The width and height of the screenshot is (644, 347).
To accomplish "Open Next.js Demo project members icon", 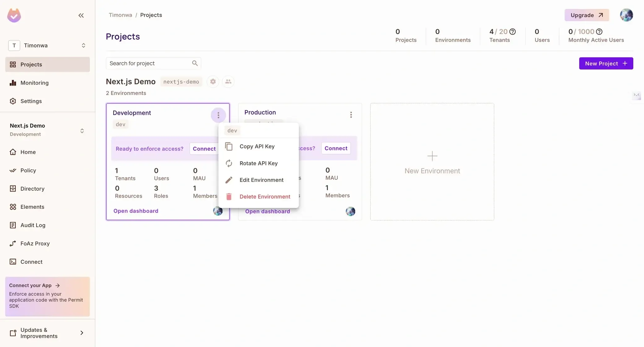I will click(228, 82).
